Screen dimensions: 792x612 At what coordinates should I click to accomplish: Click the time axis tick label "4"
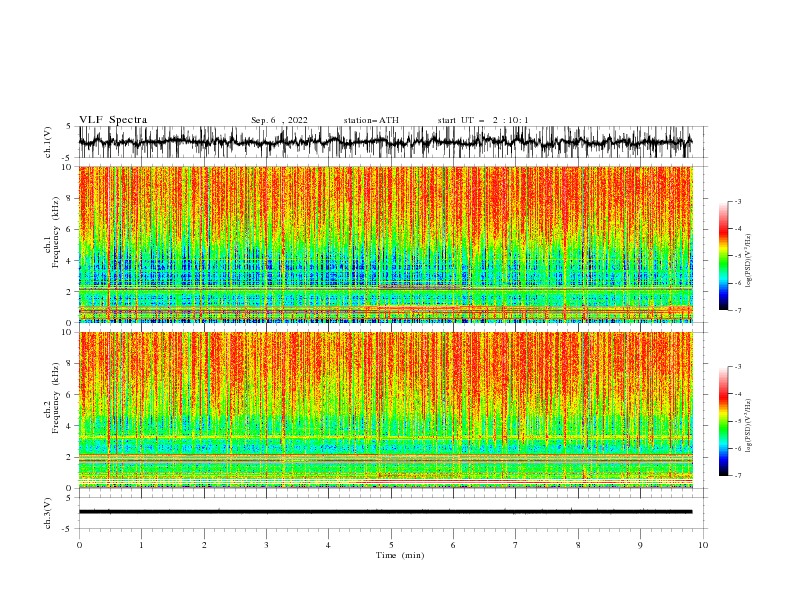tap(328, 545)
